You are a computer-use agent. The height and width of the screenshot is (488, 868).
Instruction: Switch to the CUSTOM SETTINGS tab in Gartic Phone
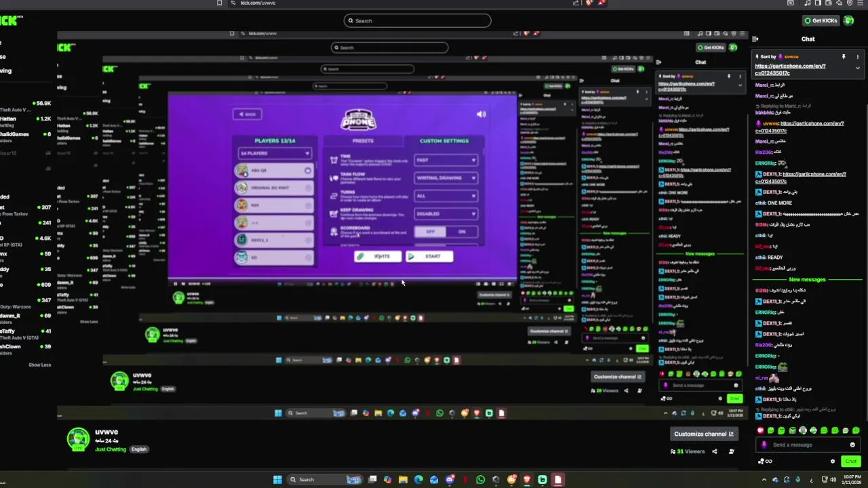pyautogui.click(x=444, y=141)
